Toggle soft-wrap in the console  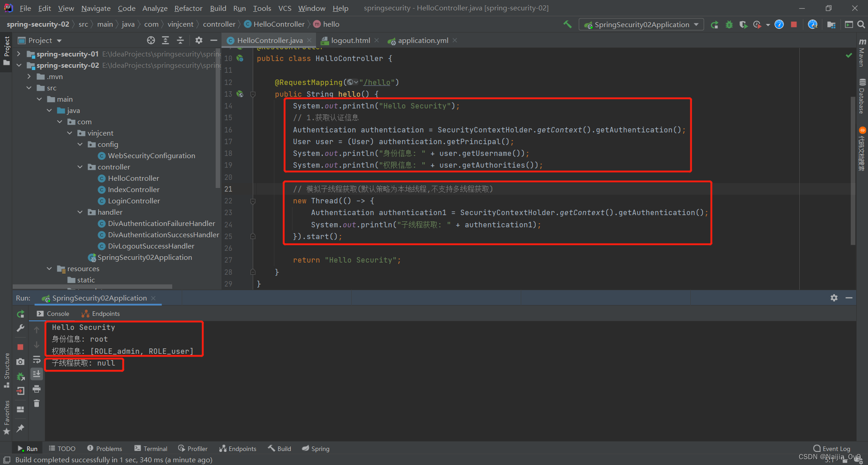(37, 360)
